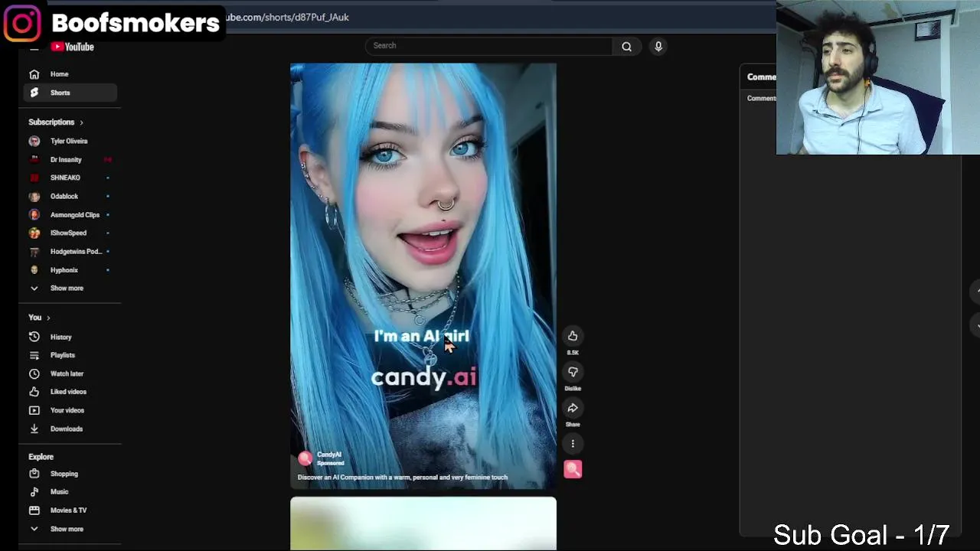Click the next Short preview below
The height and width of the screenshot is (551, 980).
pyautogui.click(x=423, y=523)
